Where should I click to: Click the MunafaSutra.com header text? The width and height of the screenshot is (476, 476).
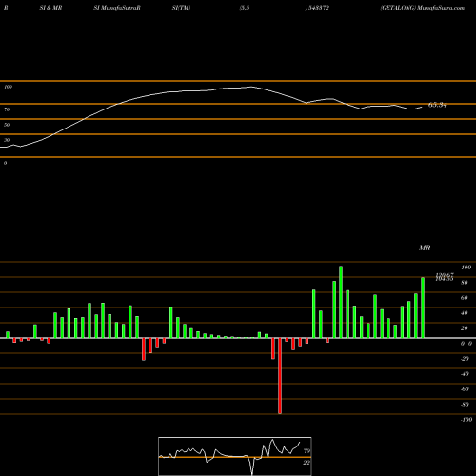pyautogui.click(x=441, y=8)
